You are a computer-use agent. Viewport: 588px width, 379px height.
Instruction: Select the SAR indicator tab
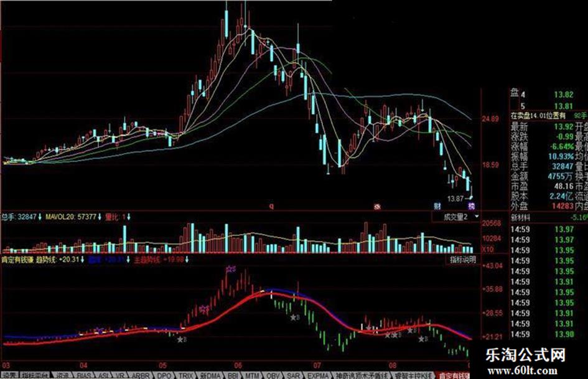[x=294, y=375]
